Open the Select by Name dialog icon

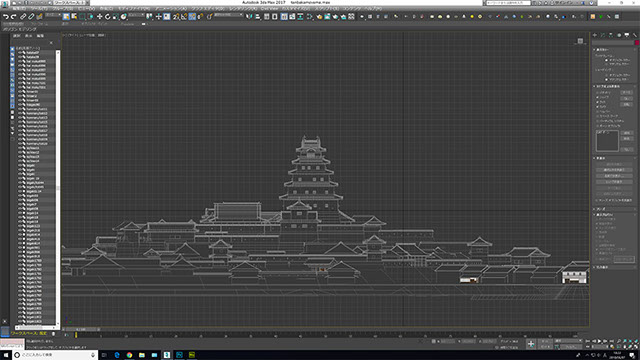pyautogui.click(x=74, y=17)
